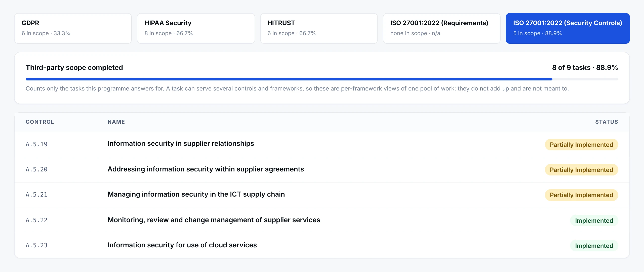Click the 'Third-party scope completed' heading
Viewport: 644px width, 272px height.
tap(74, 67)
